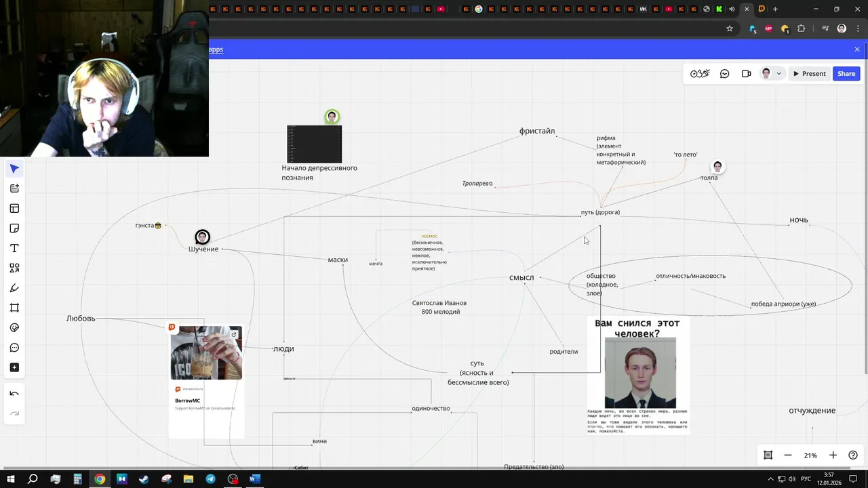Open a new Chrome tab
This screenshot has height=488, width=868.
point(775,9)
